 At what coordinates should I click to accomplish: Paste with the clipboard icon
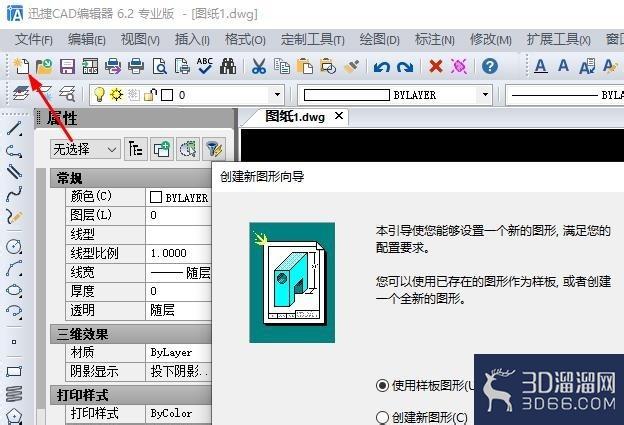pyautogui.click(x=305, y=66)
